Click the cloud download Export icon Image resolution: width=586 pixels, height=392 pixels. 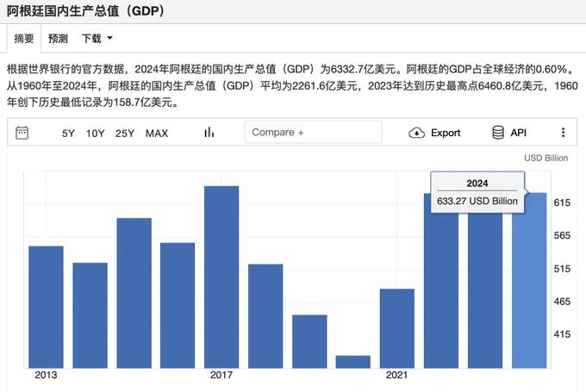click(x=416, y=133)
